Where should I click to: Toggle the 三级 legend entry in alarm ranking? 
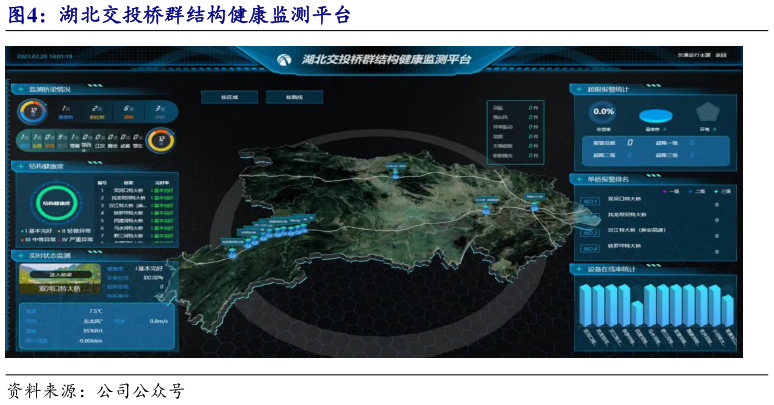pyautogui.click(x=723, y=191)
